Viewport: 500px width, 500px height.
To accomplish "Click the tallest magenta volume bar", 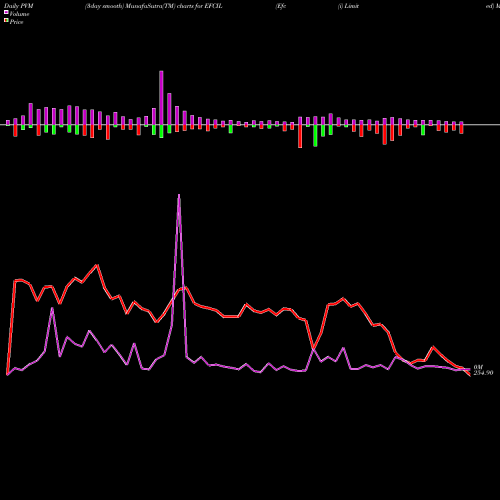I will pos(161,98).
